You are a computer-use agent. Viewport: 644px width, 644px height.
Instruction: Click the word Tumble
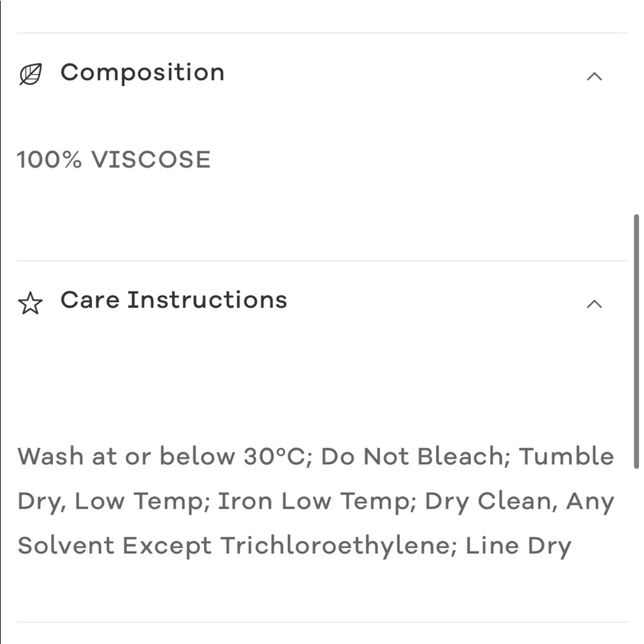[566, 457]
